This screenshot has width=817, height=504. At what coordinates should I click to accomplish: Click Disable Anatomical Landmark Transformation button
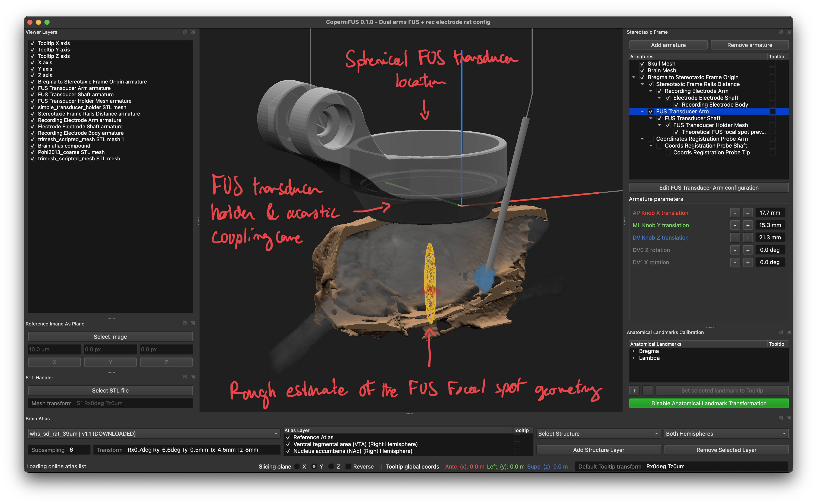pyautogui.click(x=709, y=403)
